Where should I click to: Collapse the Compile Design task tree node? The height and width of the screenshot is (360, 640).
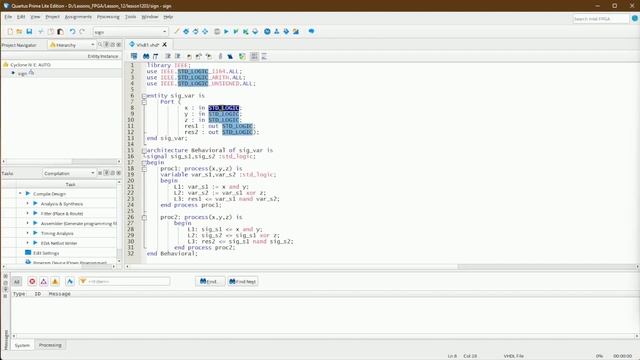[20, 193]
